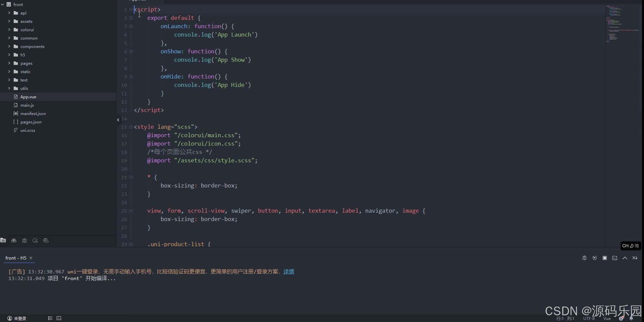The width and height of the screenshot is (644, 322).
Task: Select the front - H5 console tab
Action: [x=15, y=258]
